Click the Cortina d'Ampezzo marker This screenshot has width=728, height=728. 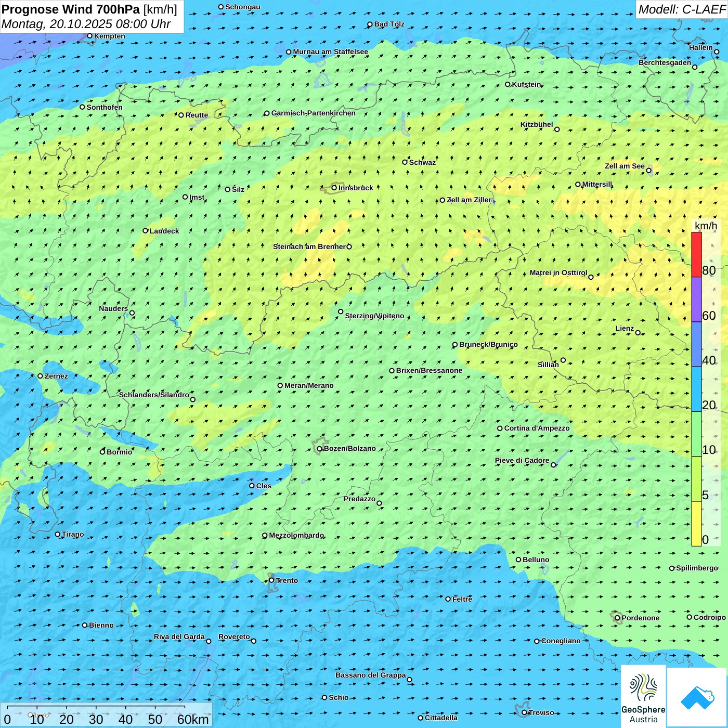pyautogui.click(x=500, y=428)
